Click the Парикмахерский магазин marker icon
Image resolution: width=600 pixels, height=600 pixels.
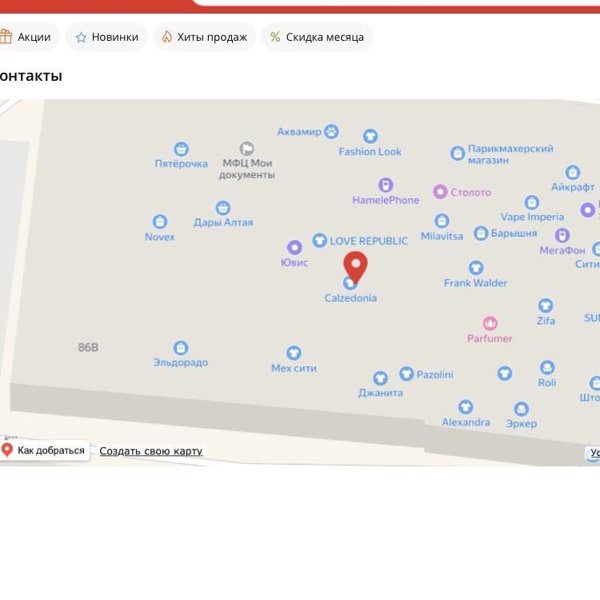(457, 153)
